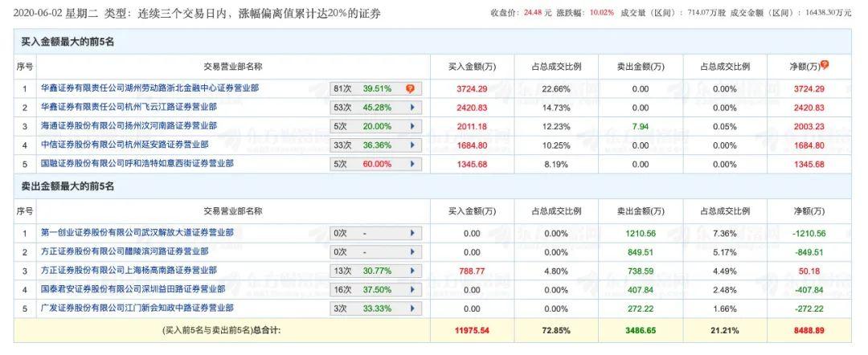Click net amount 50.18 cell
The height and width of the screenshot is (355, 868).
[x=809, y=271]
